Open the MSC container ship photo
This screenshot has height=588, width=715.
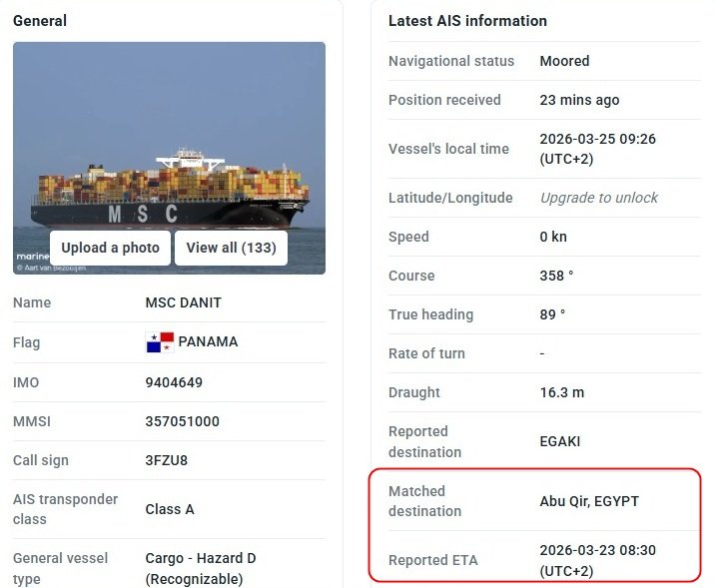[x=169, y=140]
